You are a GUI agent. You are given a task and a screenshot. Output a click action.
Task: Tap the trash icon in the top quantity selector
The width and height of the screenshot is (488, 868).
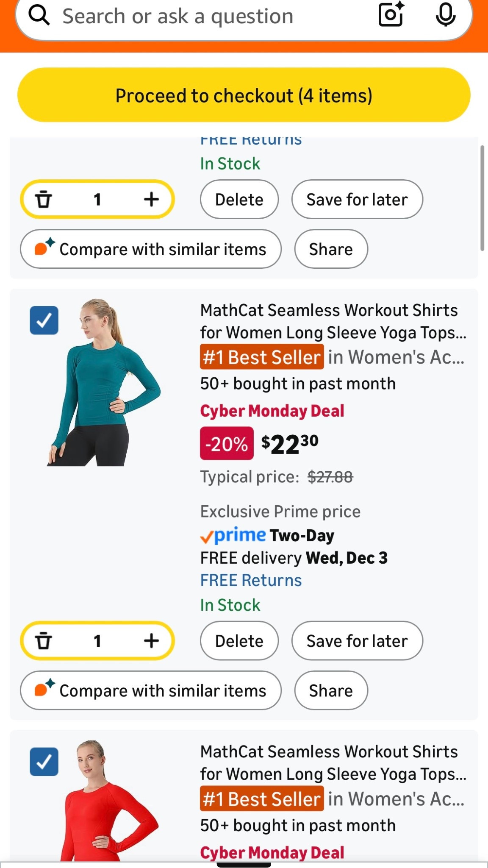coord(44,199)
